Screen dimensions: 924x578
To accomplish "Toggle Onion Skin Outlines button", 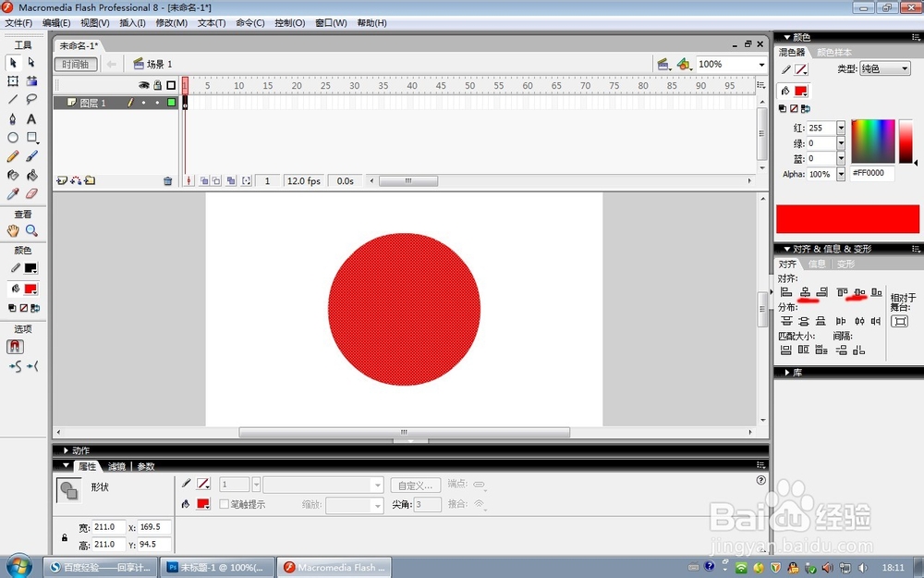I will 216,181.
